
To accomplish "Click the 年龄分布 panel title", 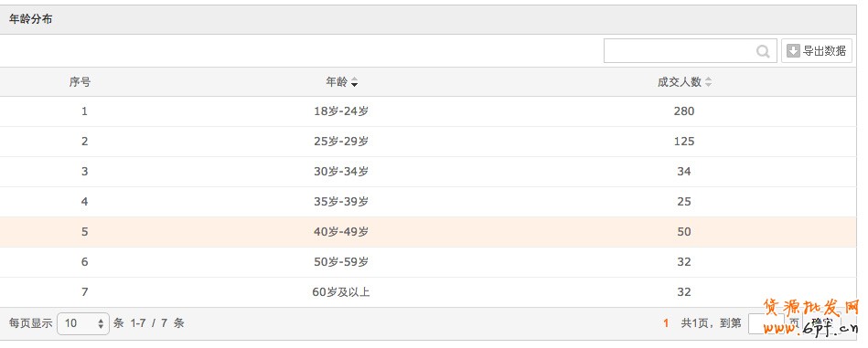I will (31, 19).
